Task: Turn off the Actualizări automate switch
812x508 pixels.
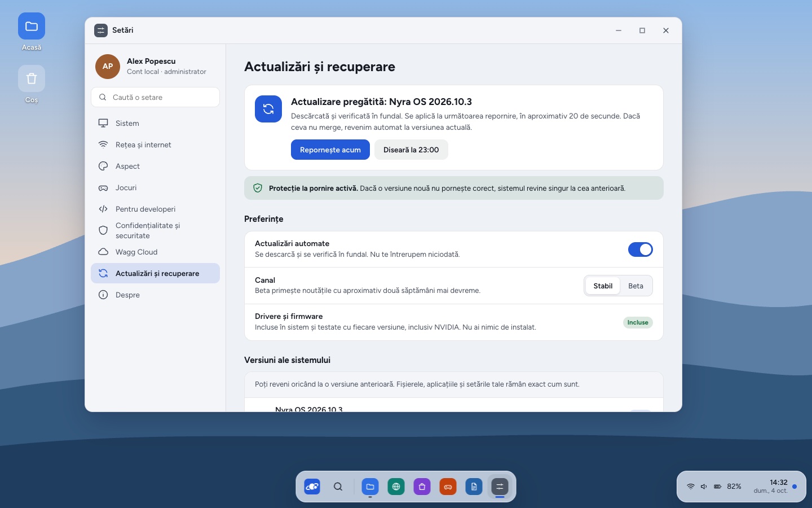Action: 641,249
